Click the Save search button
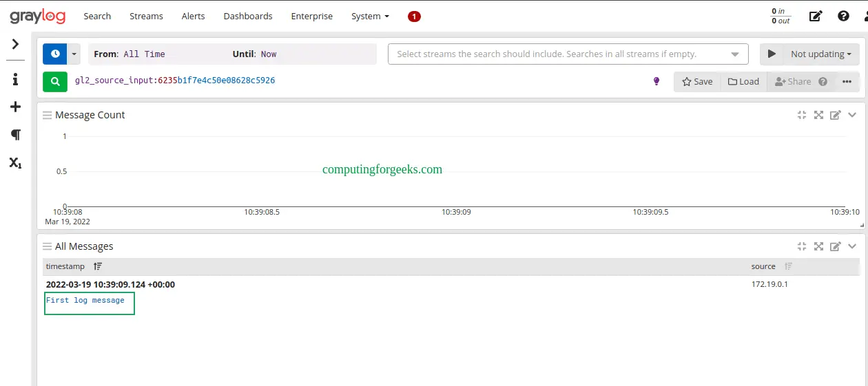This screenshot has width=868, height=386. (x=697, y=81)
